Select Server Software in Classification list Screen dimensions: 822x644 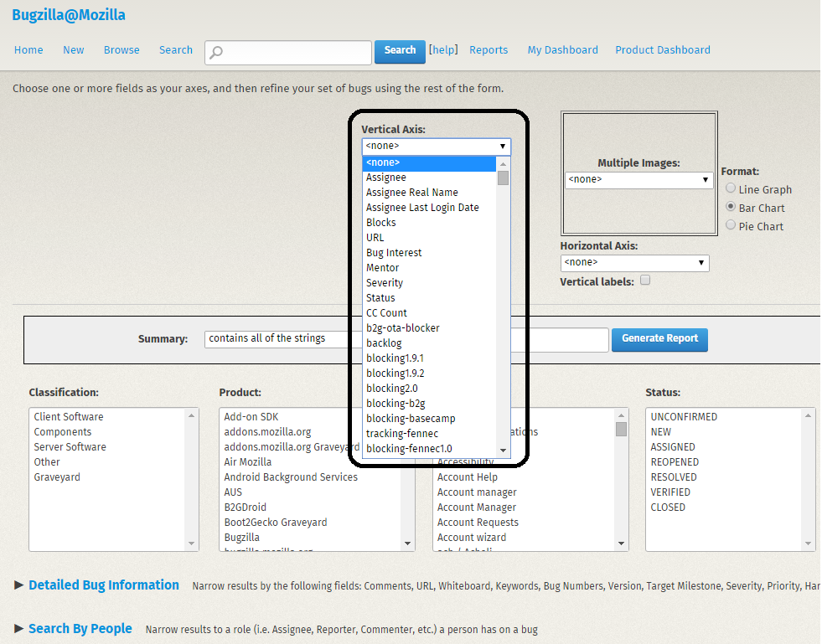point(106,447)
